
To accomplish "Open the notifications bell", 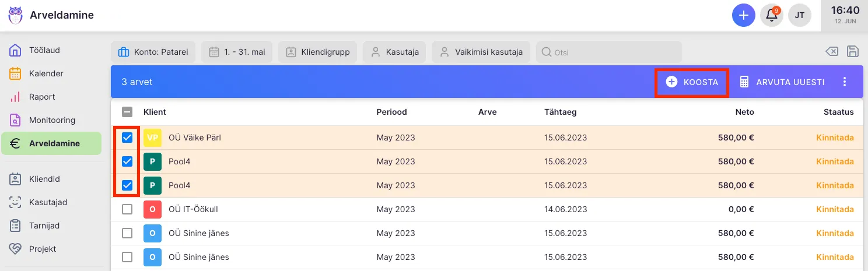I will tap(772, 15).
